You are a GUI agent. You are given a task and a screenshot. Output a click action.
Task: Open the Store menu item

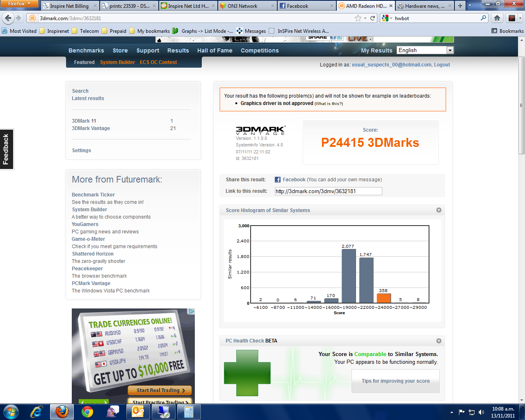(120, 50)
